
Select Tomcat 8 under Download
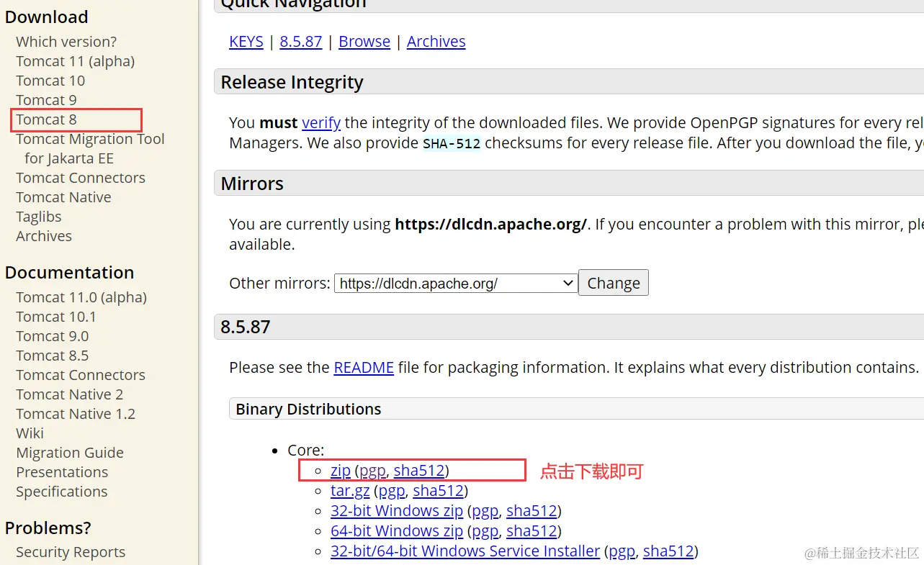(46, 119)
